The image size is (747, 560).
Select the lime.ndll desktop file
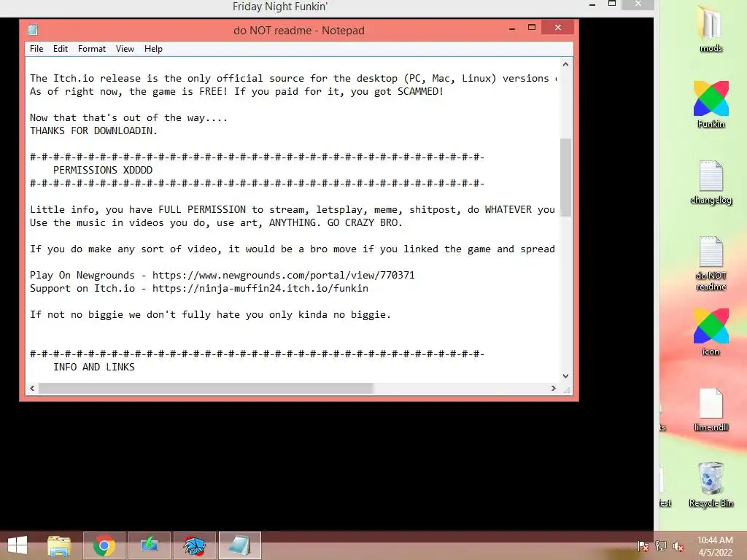coord(711,410)
